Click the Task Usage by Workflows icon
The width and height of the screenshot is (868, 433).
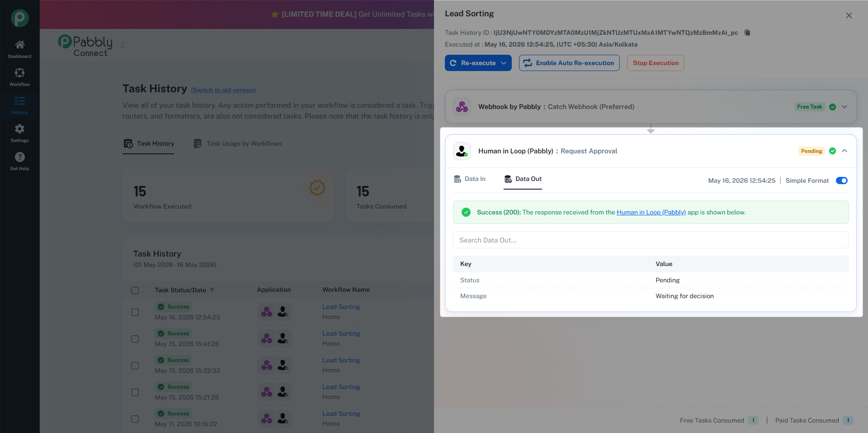[198, 143]
